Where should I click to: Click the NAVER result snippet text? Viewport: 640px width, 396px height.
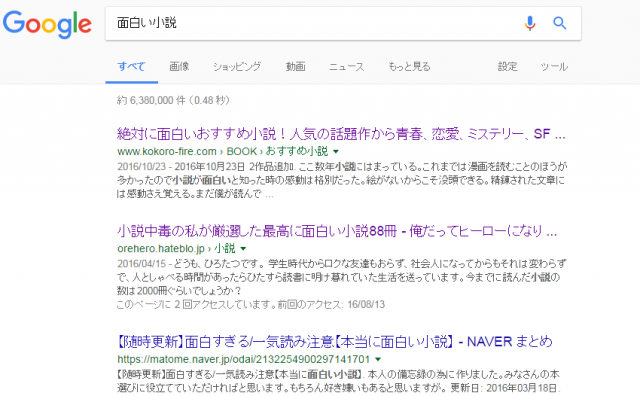coord(339,381)
